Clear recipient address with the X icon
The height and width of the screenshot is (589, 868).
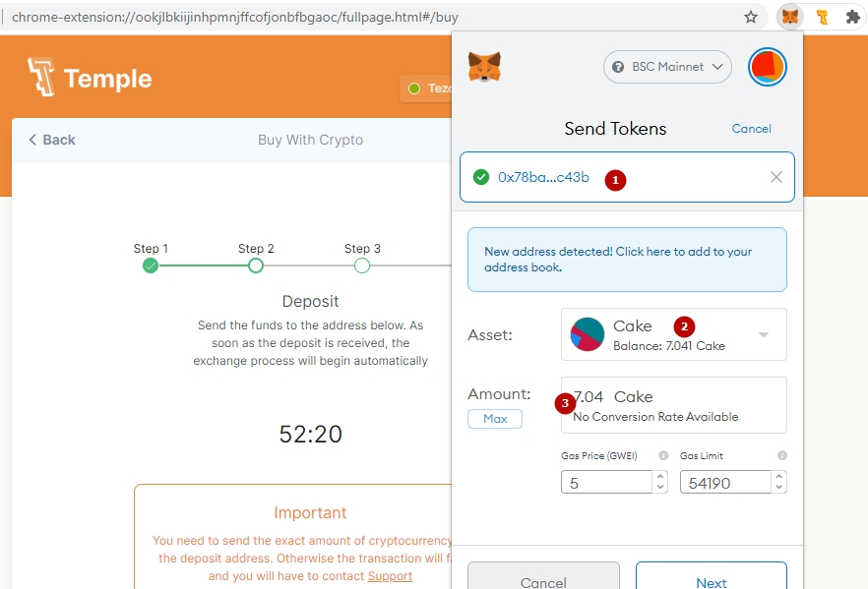coord(776,177)
